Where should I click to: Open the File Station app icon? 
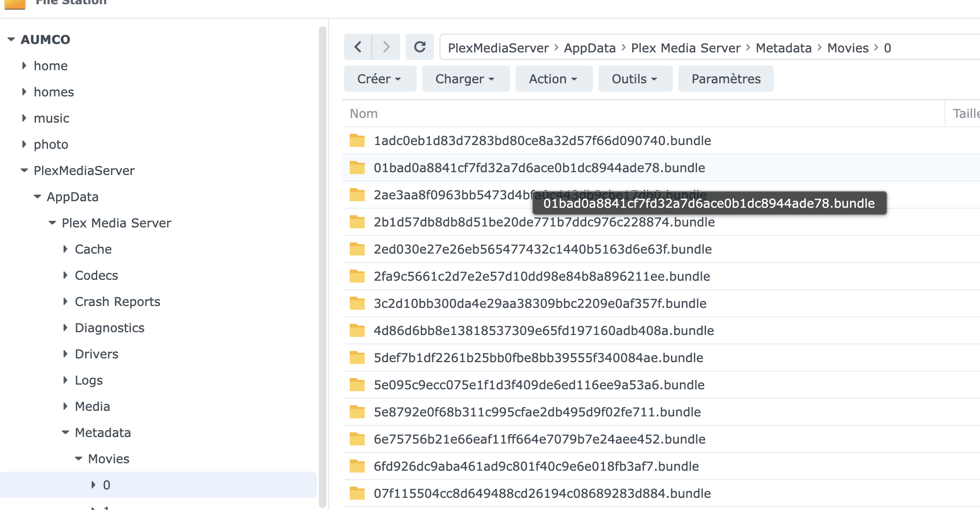click(x=15, y=4)
